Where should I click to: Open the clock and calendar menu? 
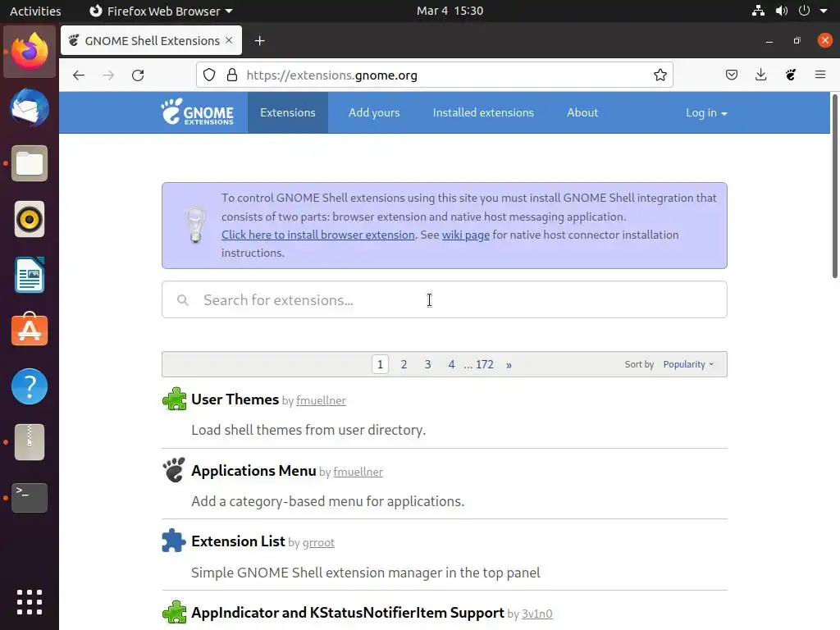click(x=450, y=11)
